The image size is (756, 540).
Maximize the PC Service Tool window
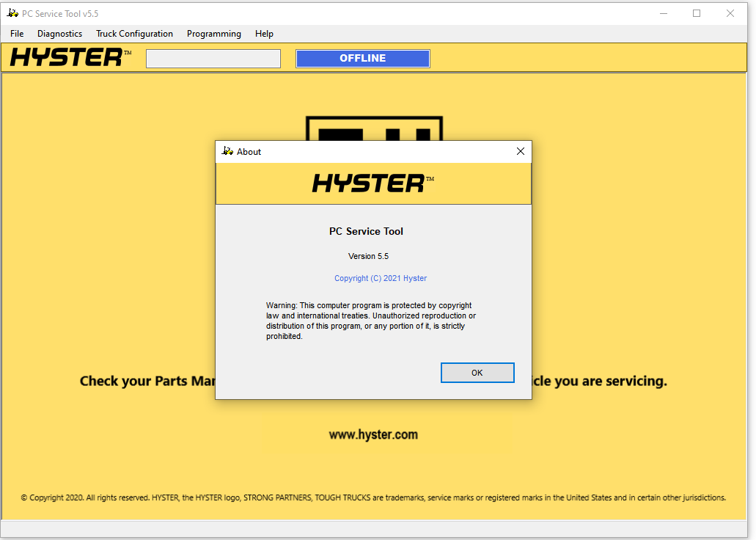point(697,13)
